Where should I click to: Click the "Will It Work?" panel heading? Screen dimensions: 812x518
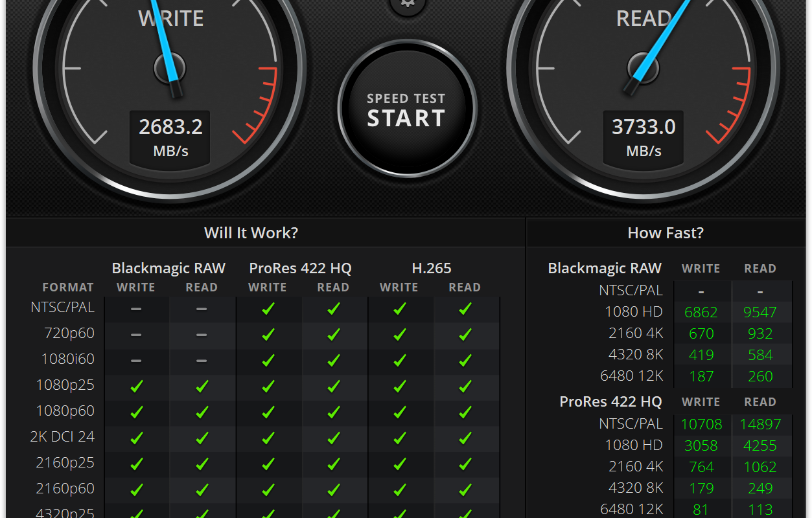(251, 233)
